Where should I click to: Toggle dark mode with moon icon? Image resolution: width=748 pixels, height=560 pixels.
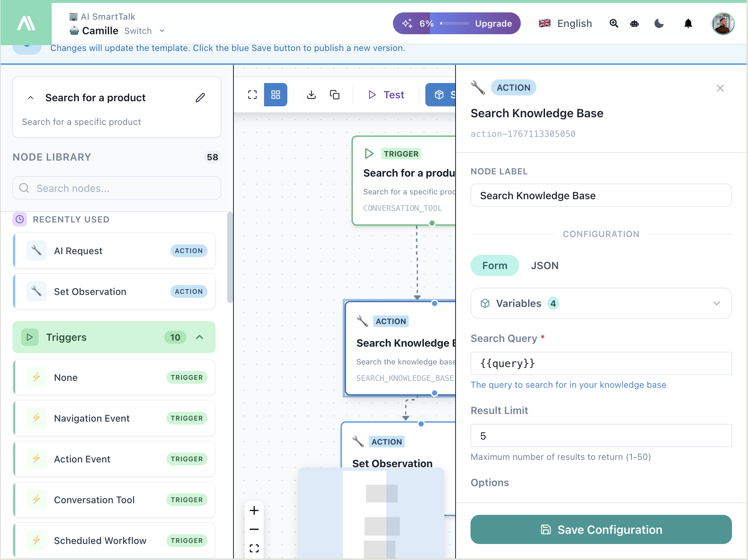[x=659, y=24]
